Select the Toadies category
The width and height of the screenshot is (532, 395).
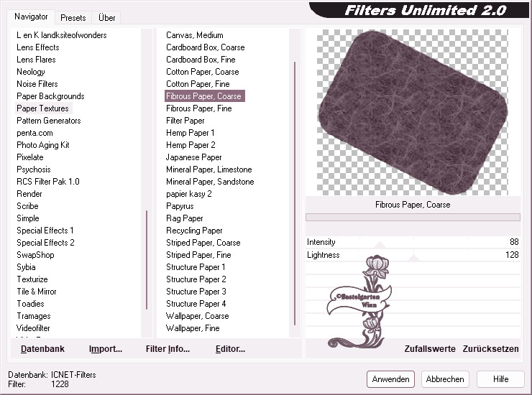(x=30, y=304)
